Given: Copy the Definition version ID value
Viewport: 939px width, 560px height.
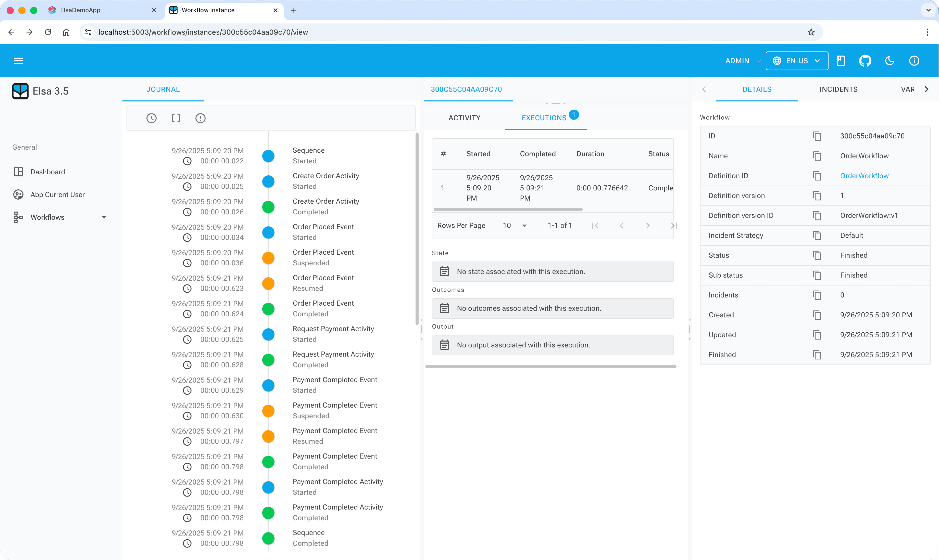Looking at the screenshot, I should [817, 215].
